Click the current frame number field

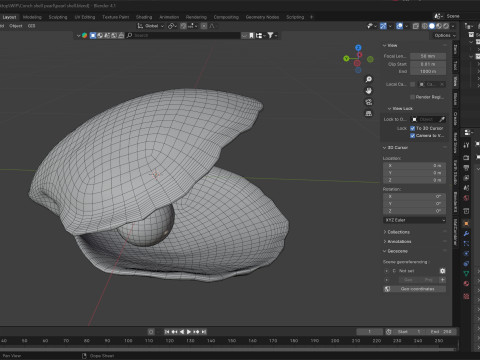click(369, 332)
